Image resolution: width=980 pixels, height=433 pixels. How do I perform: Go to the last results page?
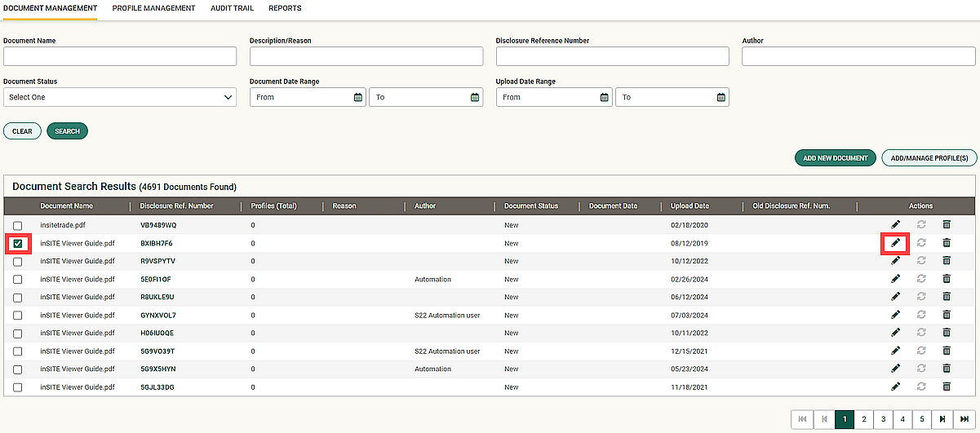pos(964,419)
